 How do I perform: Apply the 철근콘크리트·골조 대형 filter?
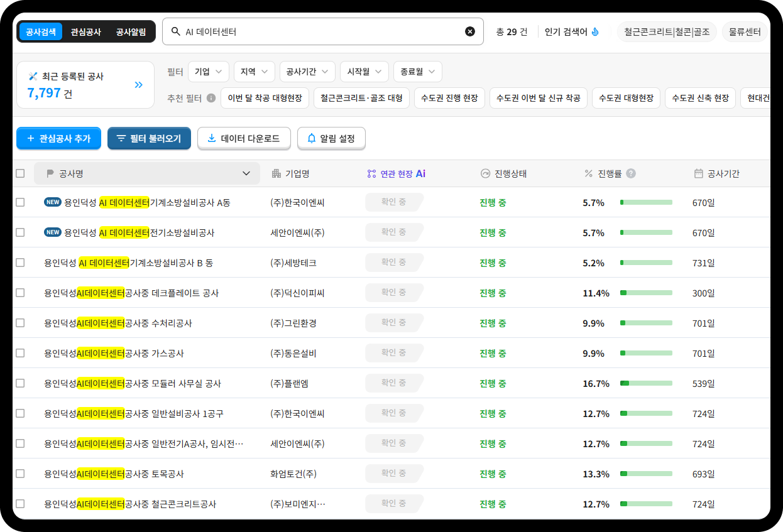pyautogui.click(x=361, y=98)
